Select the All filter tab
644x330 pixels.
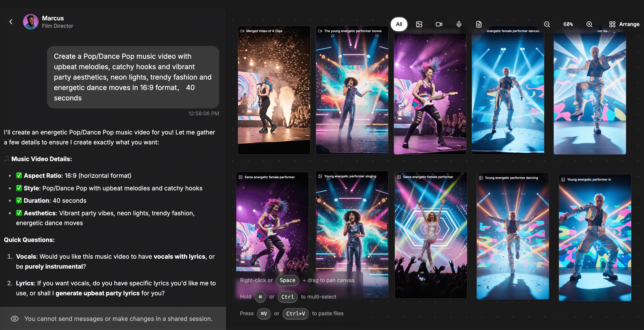[399, 24]
